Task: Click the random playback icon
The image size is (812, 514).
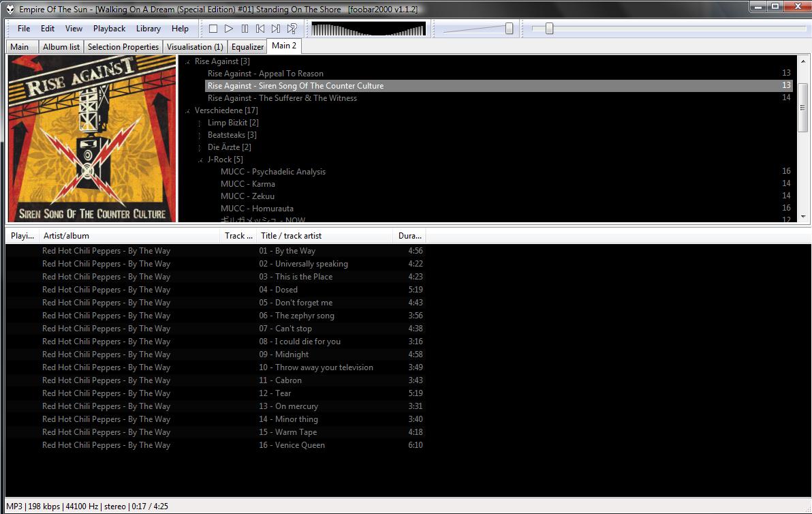Action: (292, 29)
